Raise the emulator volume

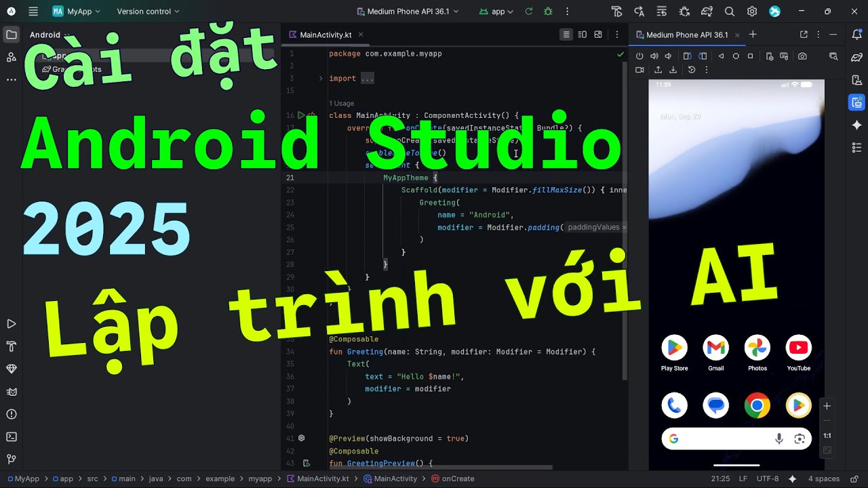coord(654,56)
